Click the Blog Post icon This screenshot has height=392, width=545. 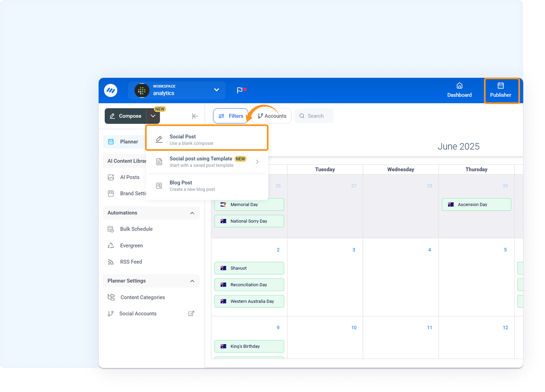159,186
